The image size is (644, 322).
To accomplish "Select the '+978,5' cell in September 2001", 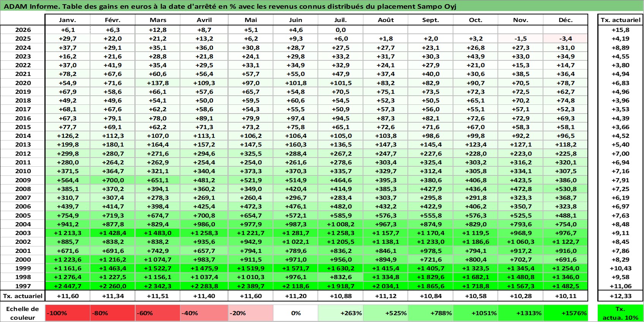I will (x=431, y=251).
